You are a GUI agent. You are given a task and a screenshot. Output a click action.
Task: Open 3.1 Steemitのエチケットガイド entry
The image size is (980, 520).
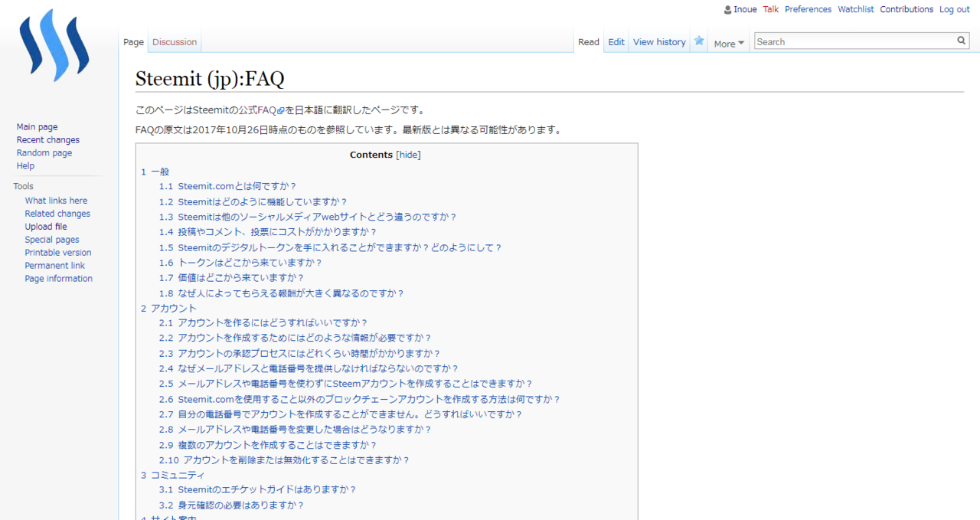[258, 489]
